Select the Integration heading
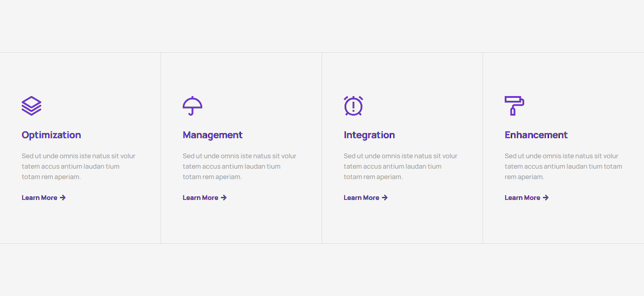 click(369, 135)
